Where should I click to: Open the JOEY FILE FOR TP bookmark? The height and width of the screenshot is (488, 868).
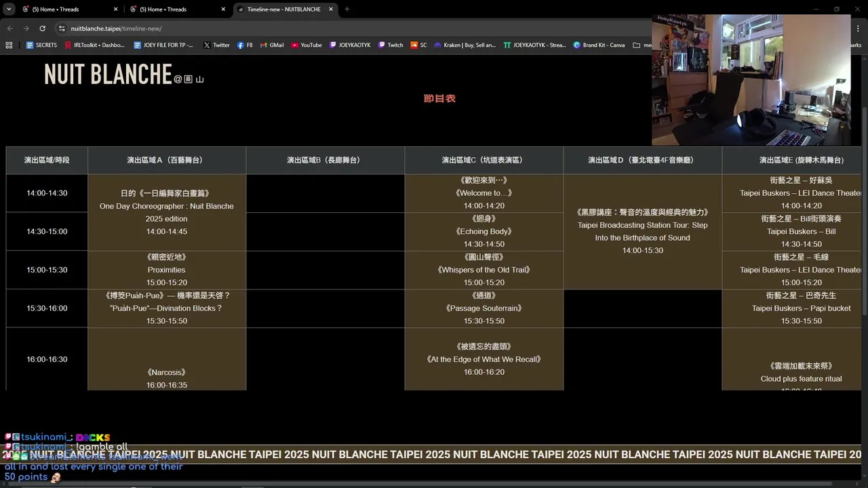(x=163, y=45)
